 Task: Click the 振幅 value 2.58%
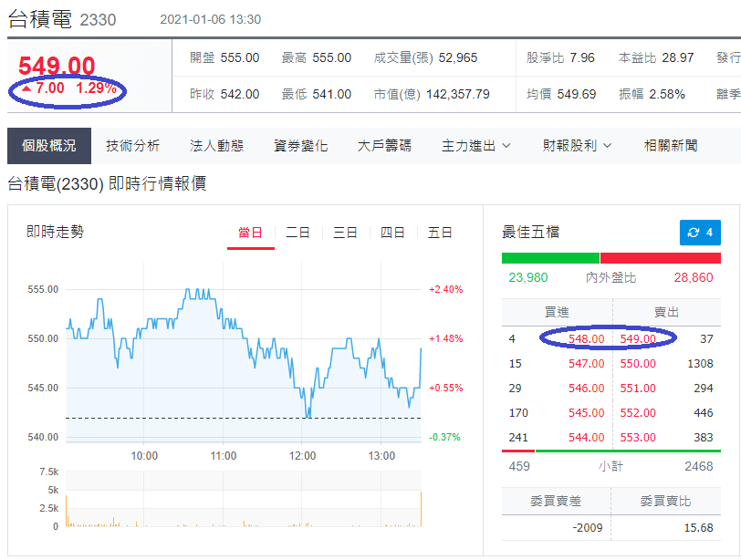[x=667, y=94]
